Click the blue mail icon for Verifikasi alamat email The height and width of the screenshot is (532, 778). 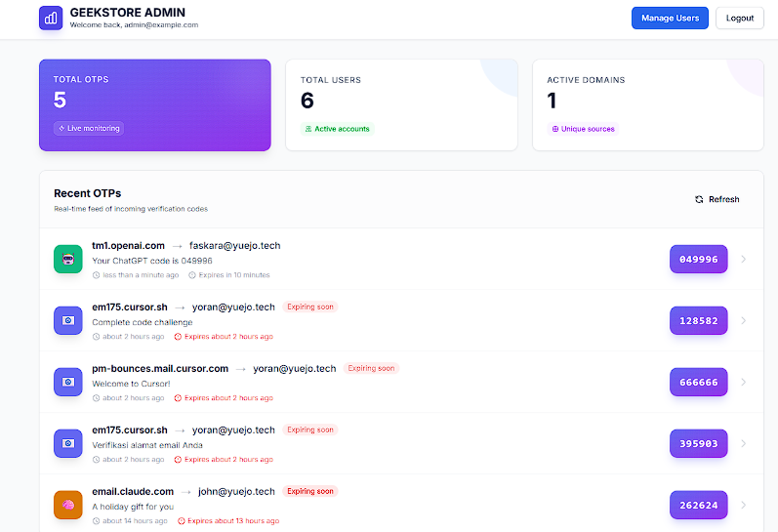pyautogui.click(x=68, y=444)
